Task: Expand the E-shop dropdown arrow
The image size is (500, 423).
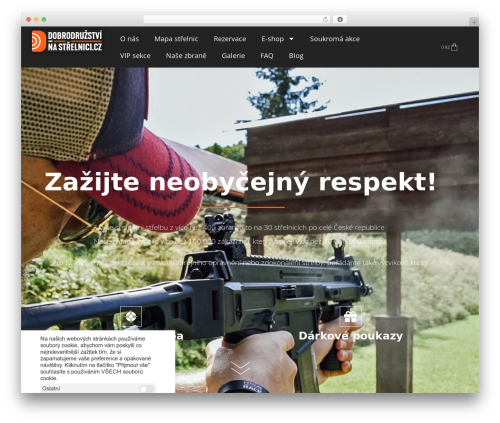Action: (291, 39)
